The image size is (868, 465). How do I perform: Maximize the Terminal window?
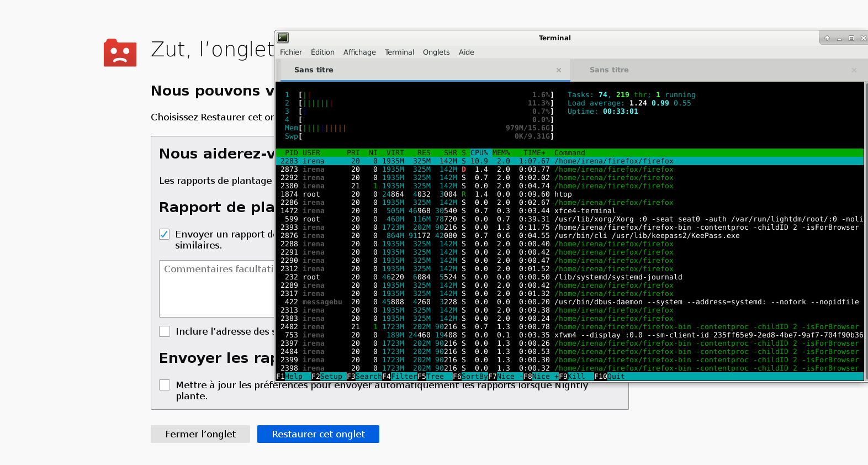[851, 38]
